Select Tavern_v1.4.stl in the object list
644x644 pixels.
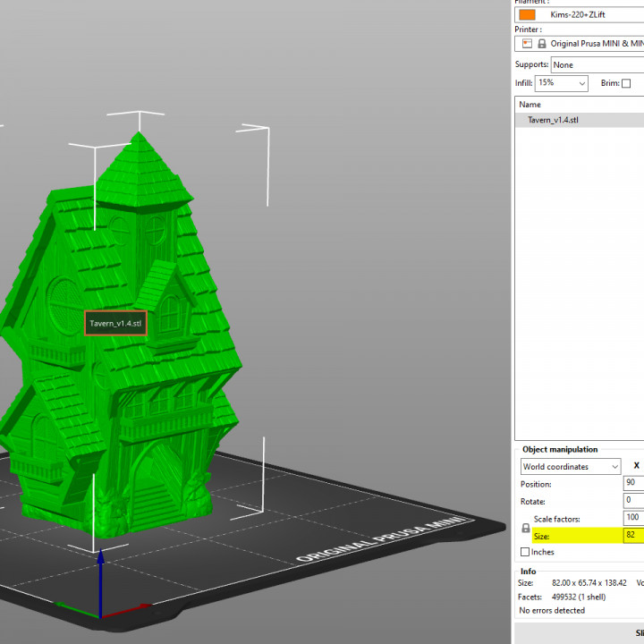[x=579, y=120]
